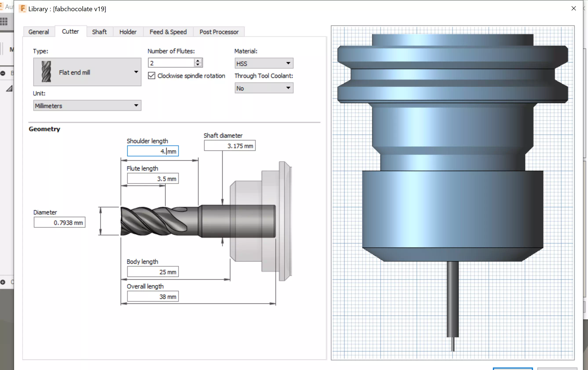Switch to the Shaft tab
The width and height of the screenshot is (588, 370).
coord(99,32)
